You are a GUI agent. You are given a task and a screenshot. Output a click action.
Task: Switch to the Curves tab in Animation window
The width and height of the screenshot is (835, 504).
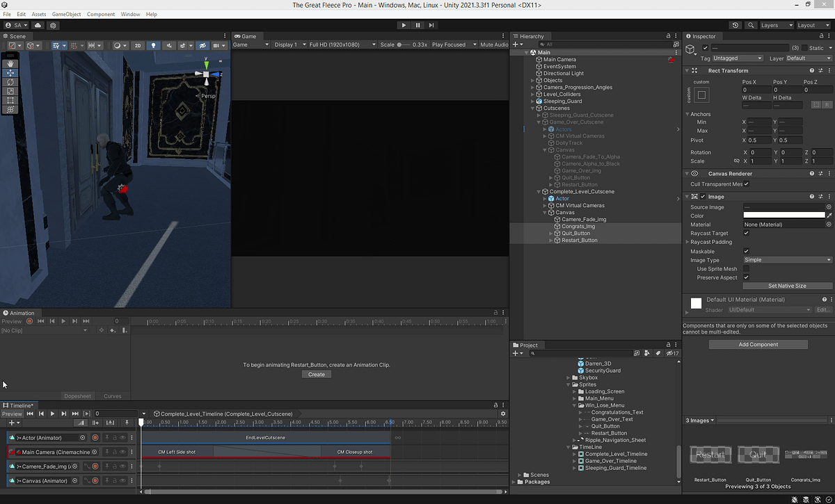click(x=113, y=396)
